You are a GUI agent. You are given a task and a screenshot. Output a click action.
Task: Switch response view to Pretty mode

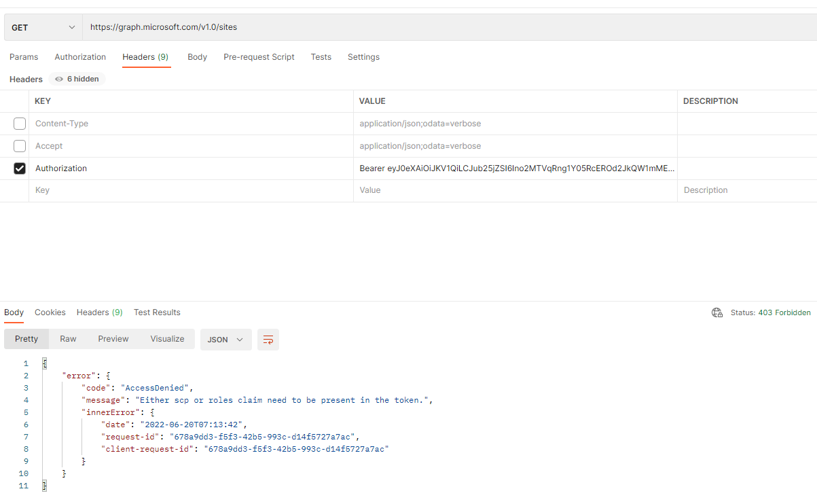point(26,338)
